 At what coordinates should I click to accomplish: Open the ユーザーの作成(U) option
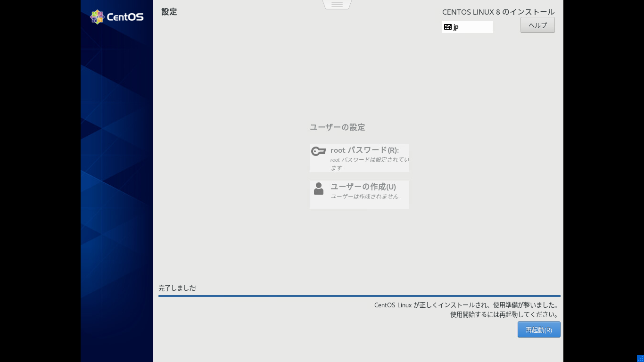[359, 194]
